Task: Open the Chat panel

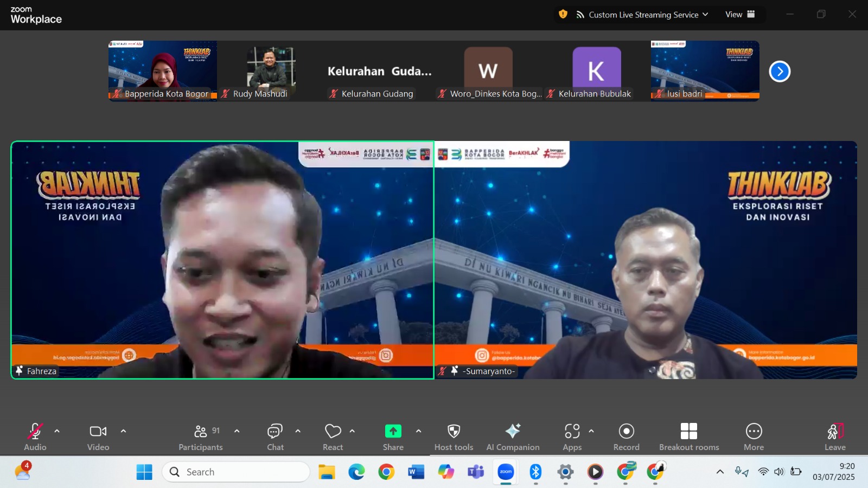Action: pos(275,437)
